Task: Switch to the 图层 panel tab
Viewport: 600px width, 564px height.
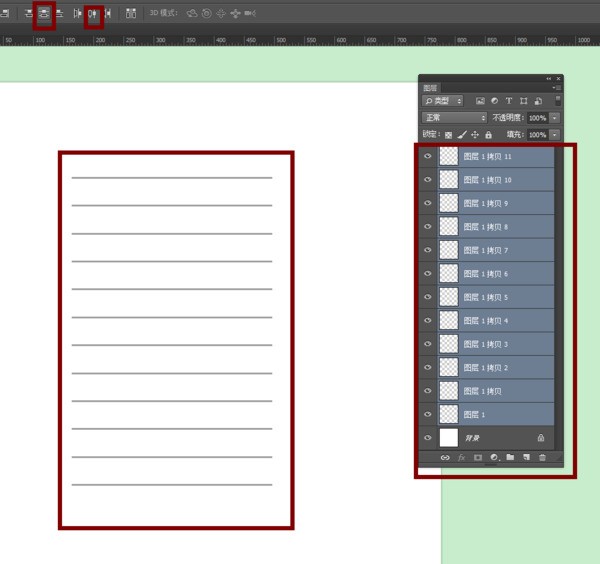Action: tap(431, 88)
